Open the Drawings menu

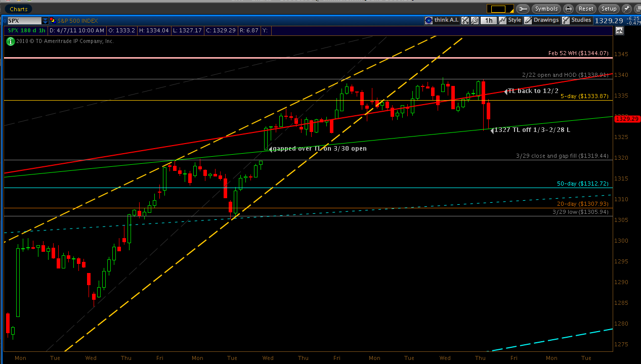[x=542, y=21]
